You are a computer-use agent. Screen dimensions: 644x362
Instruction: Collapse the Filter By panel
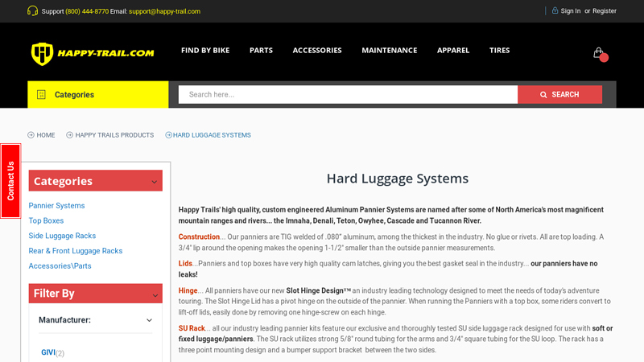click(154, 294)
